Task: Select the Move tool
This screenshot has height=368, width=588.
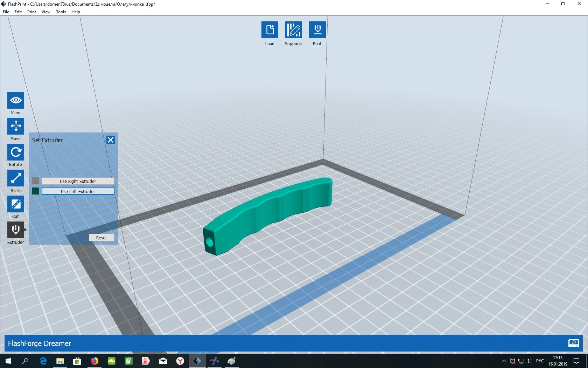Action: pyautogui.click(x=16, y=126)
